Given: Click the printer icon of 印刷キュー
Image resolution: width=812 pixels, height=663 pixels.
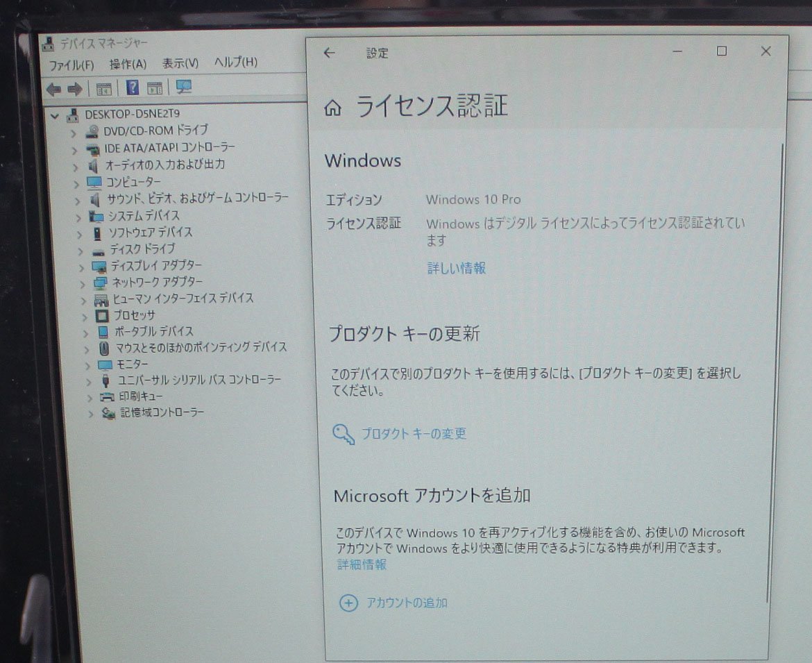Looking at the screenshot, I should click(x=107, y=397).
